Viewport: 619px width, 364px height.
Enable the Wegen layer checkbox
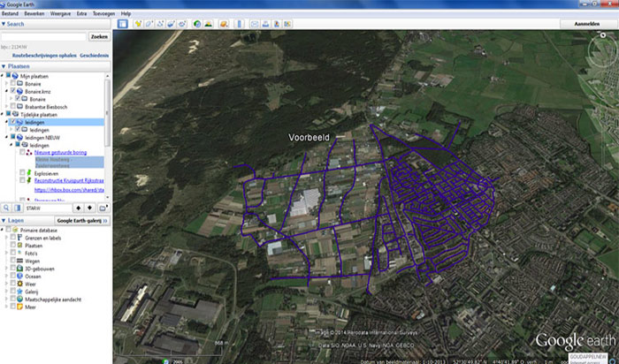[x=13, y=261]
